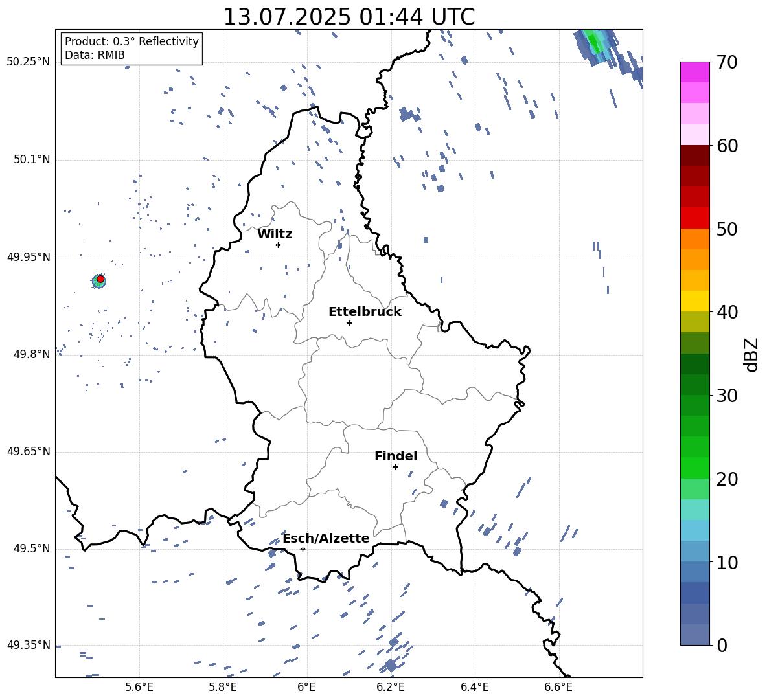Click the colorbar tick label 20
The width and height of the screenshot is (767, 700).
pyautogui.click(x=726, y=479)
